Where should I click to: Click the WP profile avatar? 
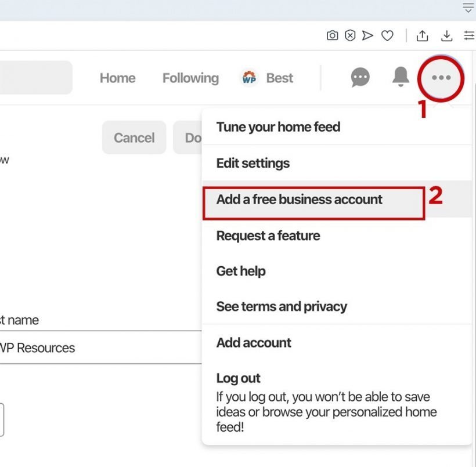(249, 78)
